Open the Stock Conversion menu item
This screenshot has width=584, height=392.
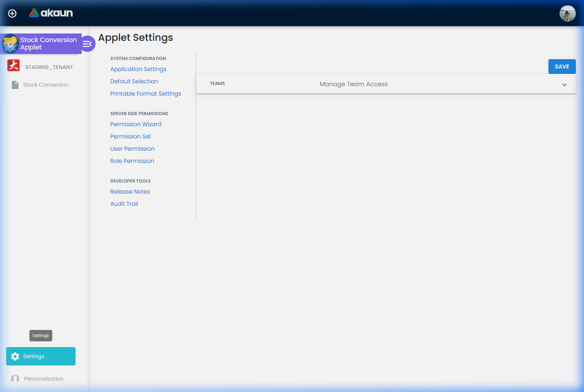click(x=46, y=84)
